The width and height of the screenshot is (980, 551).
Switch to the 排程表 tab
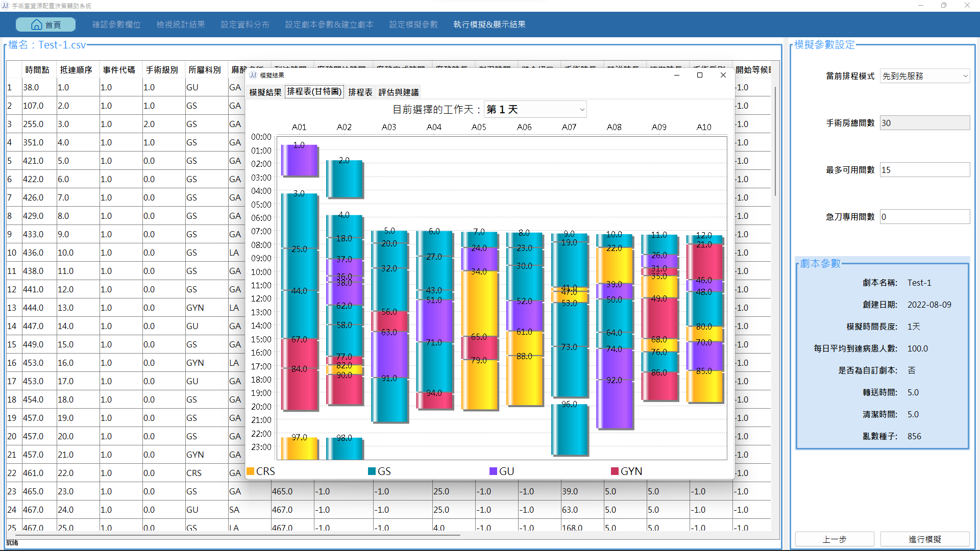(360, 92)
